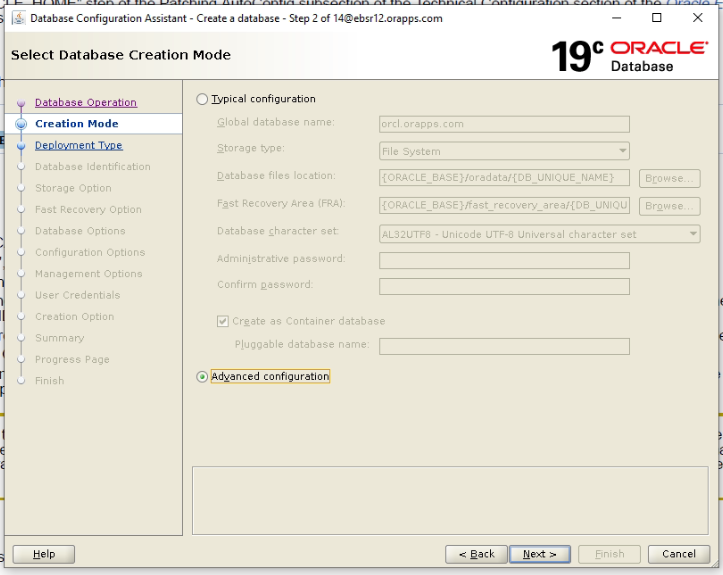This screenshot has width=723, height=575.
Task: Go to Deployment Type step link
Action: pos(78,145)
